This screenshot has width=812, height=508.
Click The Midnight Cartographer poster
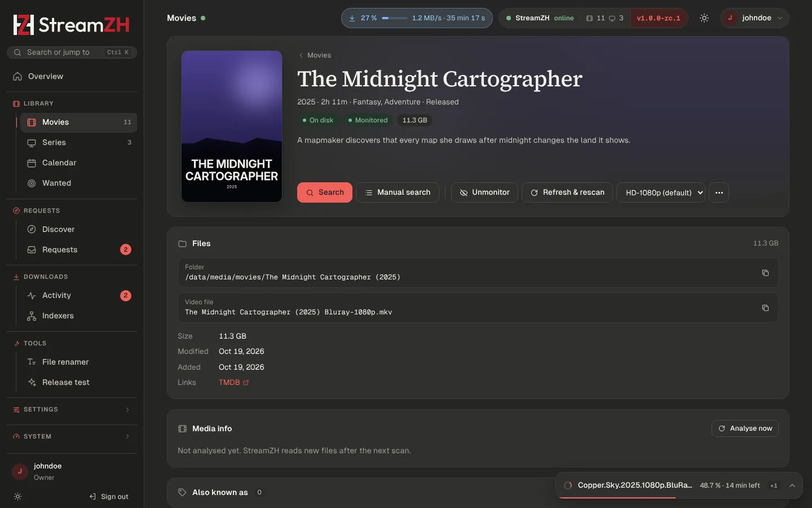pyautogui.click(x=232, y=126)
